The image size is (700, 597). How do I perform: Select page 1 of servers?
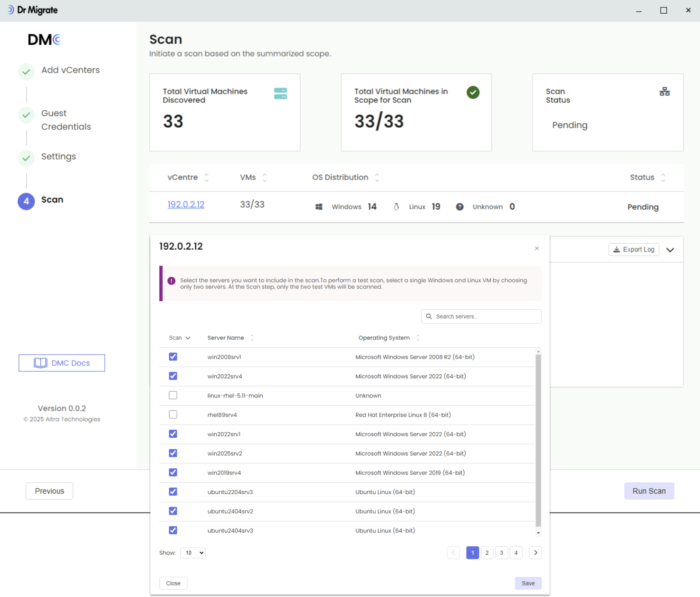(473, 553)
